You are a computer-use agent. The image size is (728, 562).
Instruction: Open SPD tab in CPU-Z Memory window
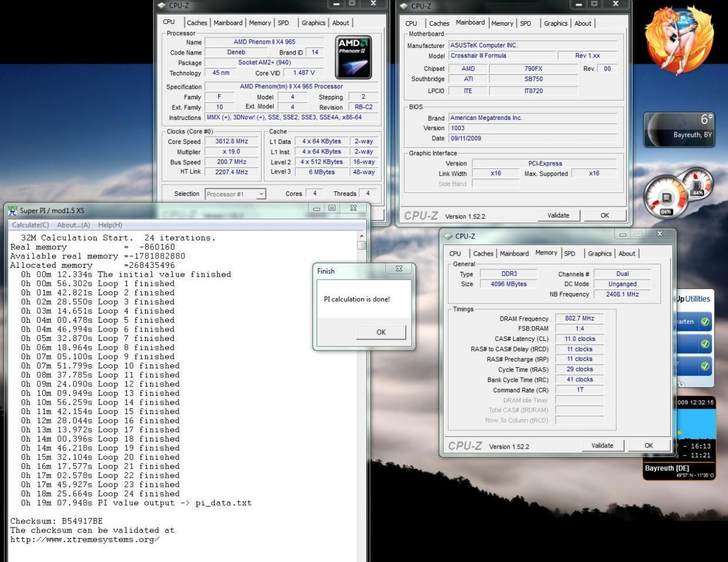click(x=569, y=254)
